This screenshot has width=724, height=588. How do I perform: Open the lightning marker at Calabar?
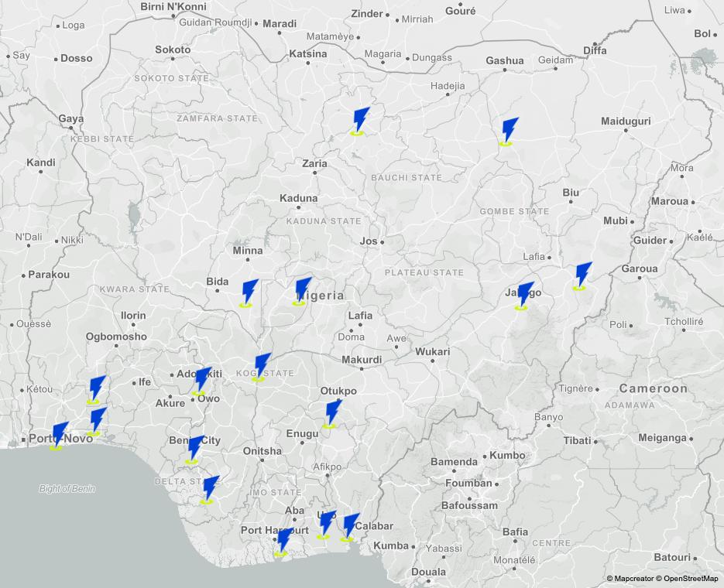tap(350, 526)
